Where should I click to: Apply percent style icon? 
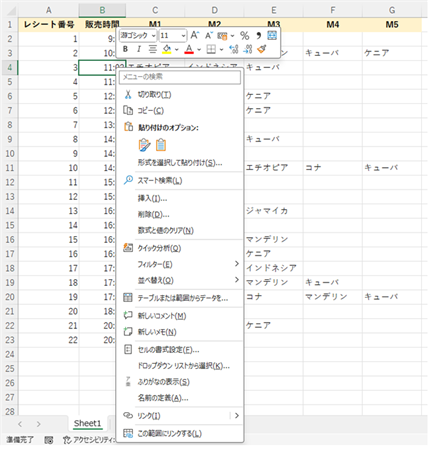click(x=245, y=35)
